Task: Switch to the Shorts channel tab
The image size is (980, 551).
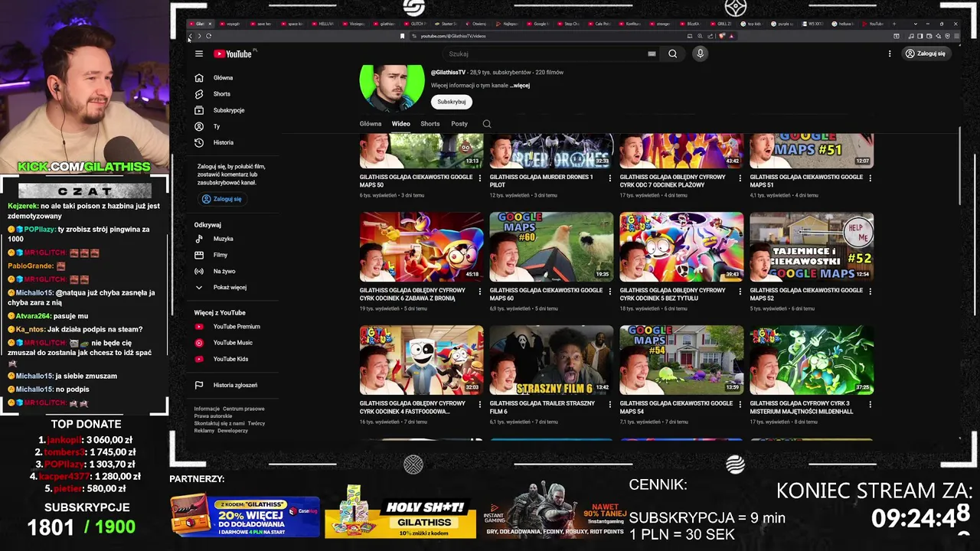Action: click(430, 123)
